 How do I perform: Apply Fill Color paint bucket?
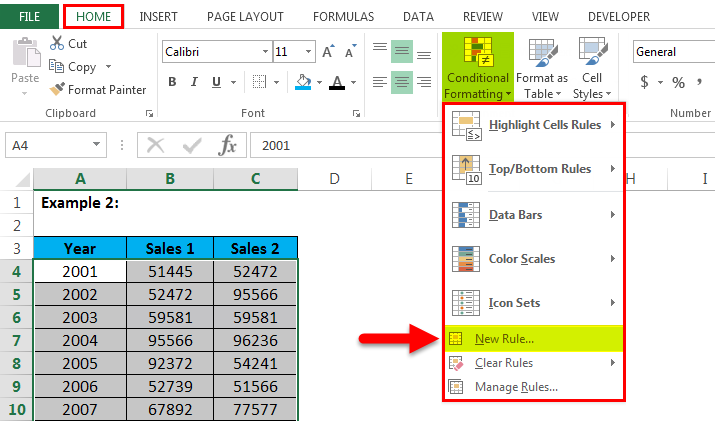303,82
